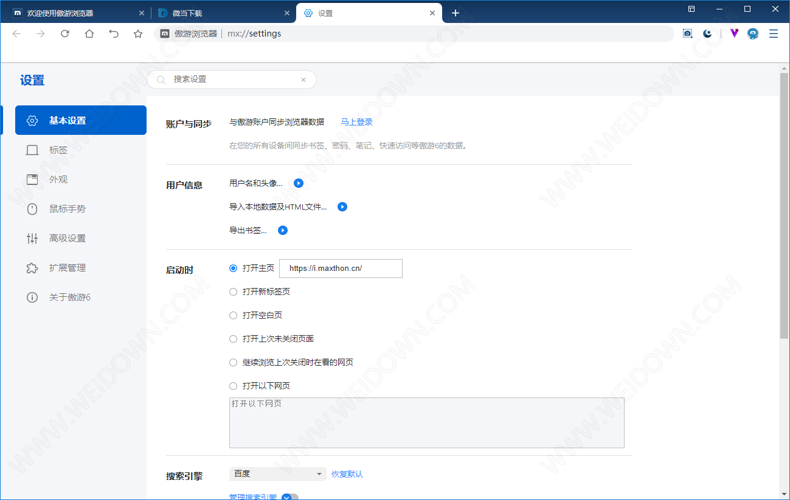Open 导出书签 arrow button
The width and height of the screenshot is (790, 500).
(x=283, y=230)
